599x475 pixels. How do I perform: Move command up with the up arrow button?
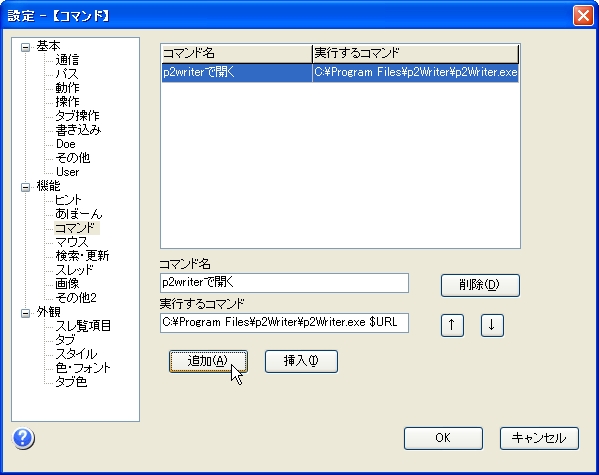(x=452, y=325)
